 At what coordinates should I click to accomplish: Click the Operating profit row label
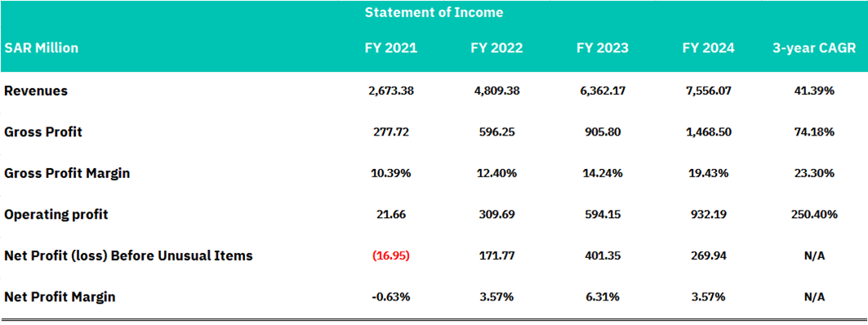pyautogui.click(x=56, y=215)
